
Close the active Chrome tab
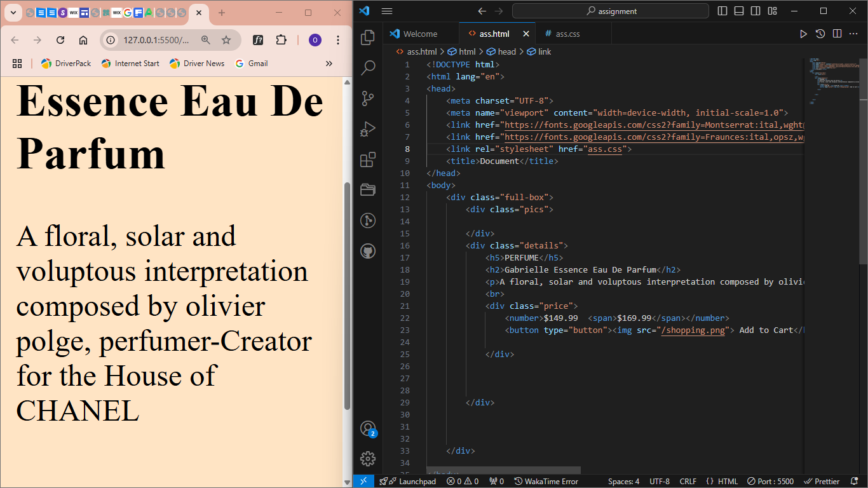(x=199, y=13)
